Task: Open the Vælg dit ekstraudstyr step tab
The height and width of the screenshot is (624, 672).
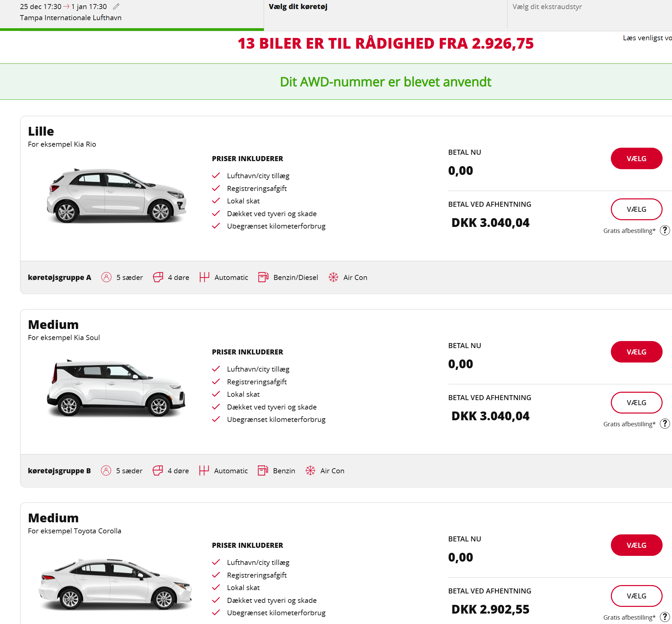Action: point(547,7)
